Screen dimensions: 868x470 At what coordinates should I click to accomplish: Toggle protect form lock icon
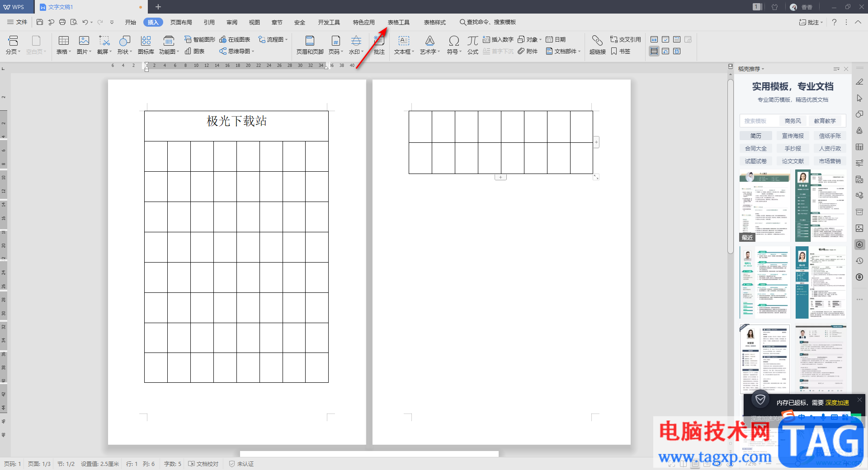coord(677,51)
